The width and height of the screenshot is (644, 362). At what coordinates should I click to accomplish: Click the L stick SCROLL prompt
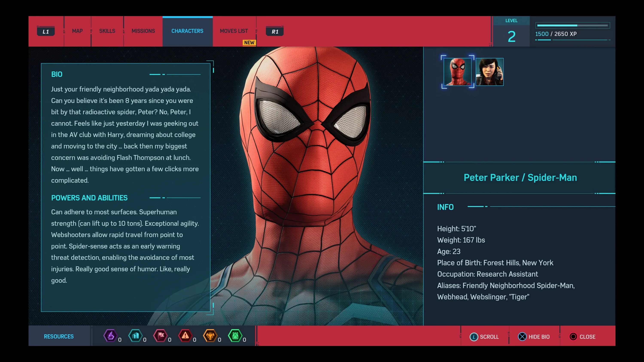[484, 336]
